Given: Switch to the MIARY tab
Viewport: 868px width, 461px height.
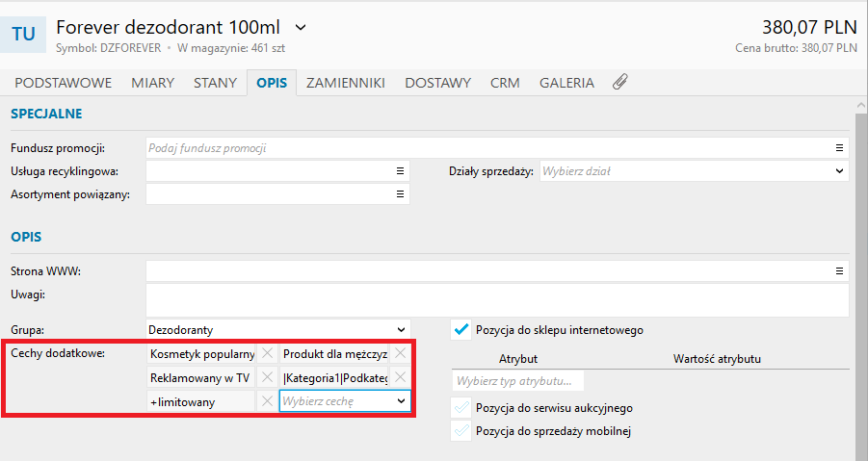Looking at the screenshot, I should click(153, 83).
